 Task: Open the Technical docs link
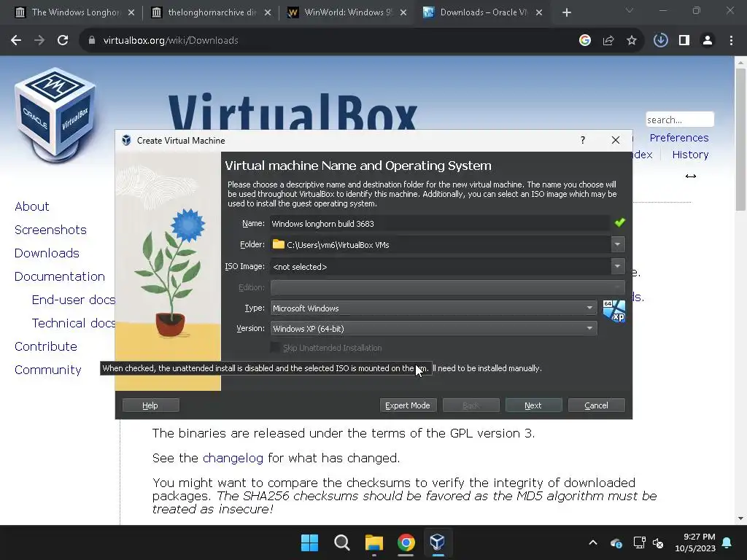74,323
